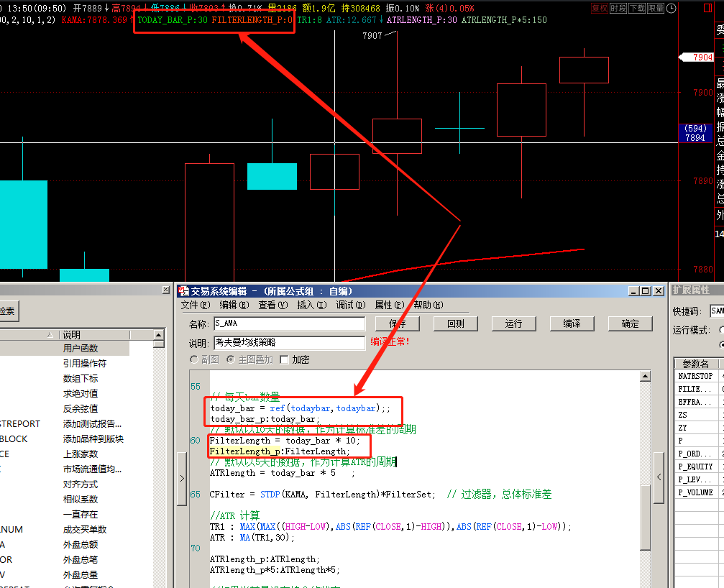Expand the left side panel arrow of code editor

tap(182, 479)
